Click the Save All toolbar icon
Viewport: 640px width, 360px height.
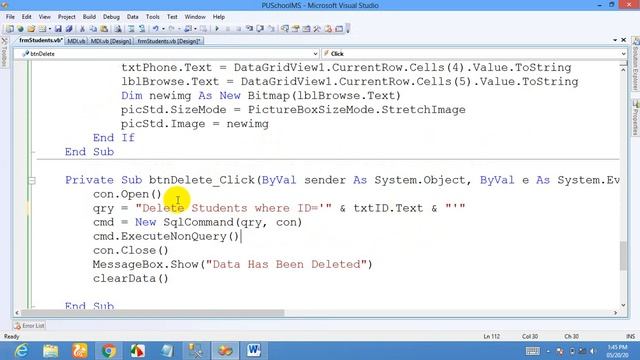(x=69, y=29)
